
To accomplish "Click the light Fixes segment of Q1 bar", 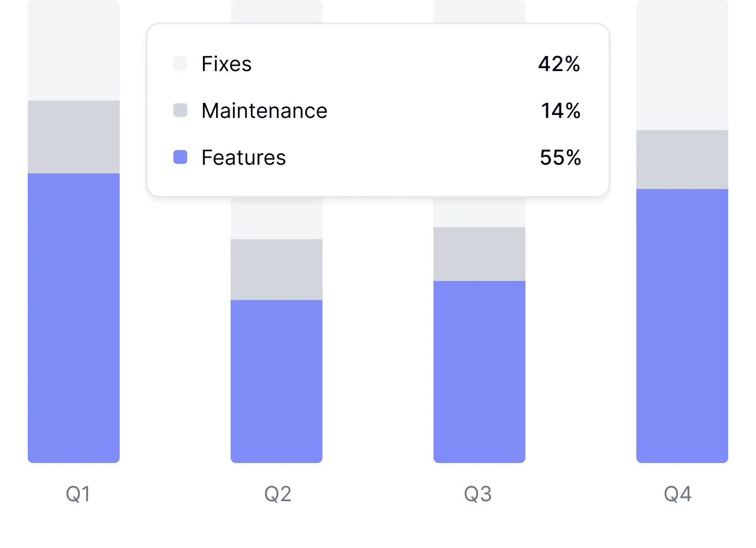I will 73,50.
